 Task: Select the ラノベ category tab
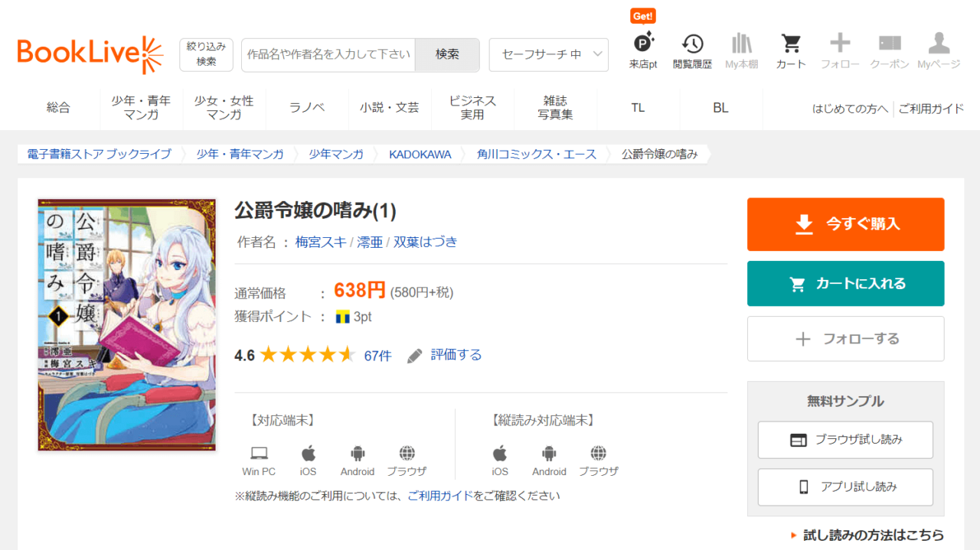pyautogui.click(x=307, y=108)
